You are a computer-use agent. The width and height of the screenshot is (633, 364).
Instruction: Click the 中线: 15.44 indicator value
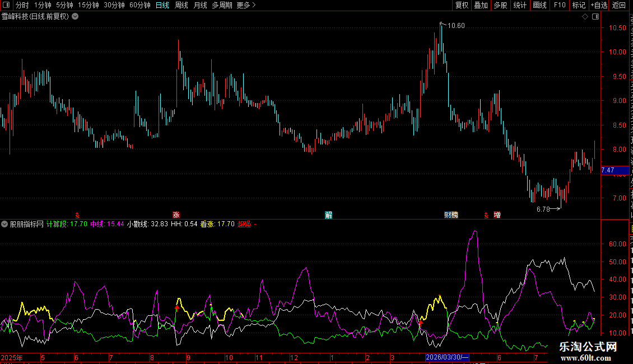click(x=107, y=224)
